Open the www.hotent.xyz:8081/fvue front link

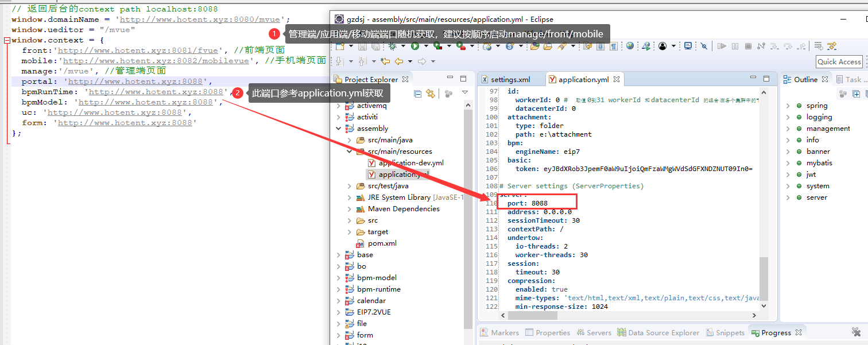pos(138,51)
